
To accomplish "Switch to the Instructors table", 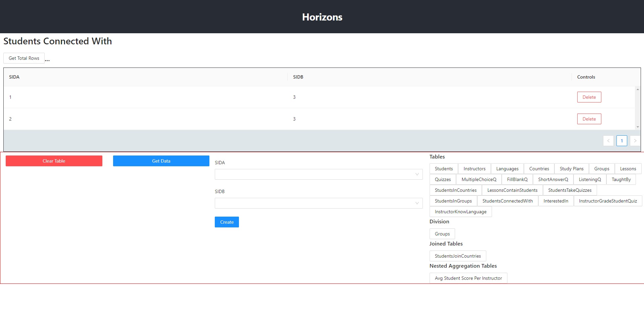I will tap(474, 169).
